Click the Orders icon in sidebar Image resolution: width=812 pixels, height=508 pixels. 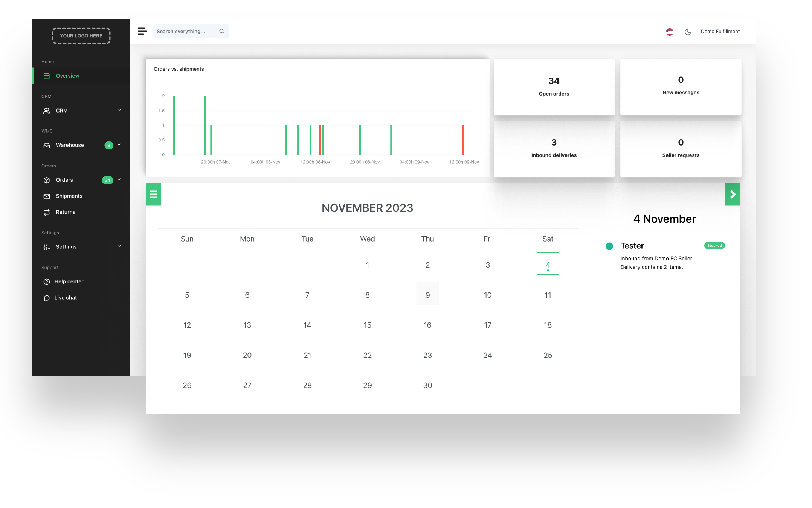(x=47, y=179)
